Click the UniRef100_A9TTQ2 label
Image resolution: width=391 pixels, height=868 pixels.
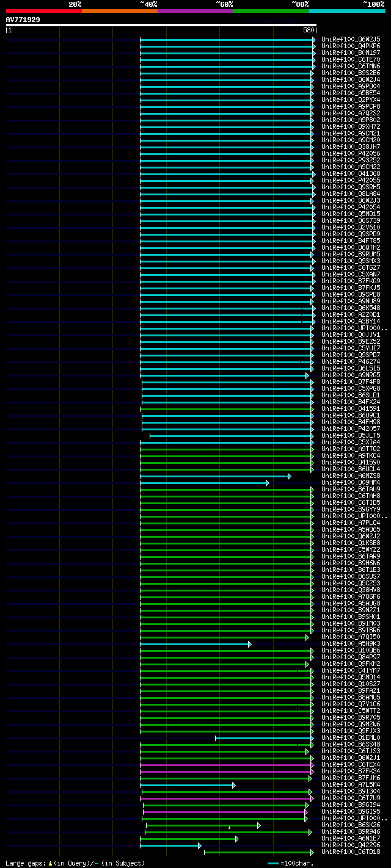click(351, 449)
